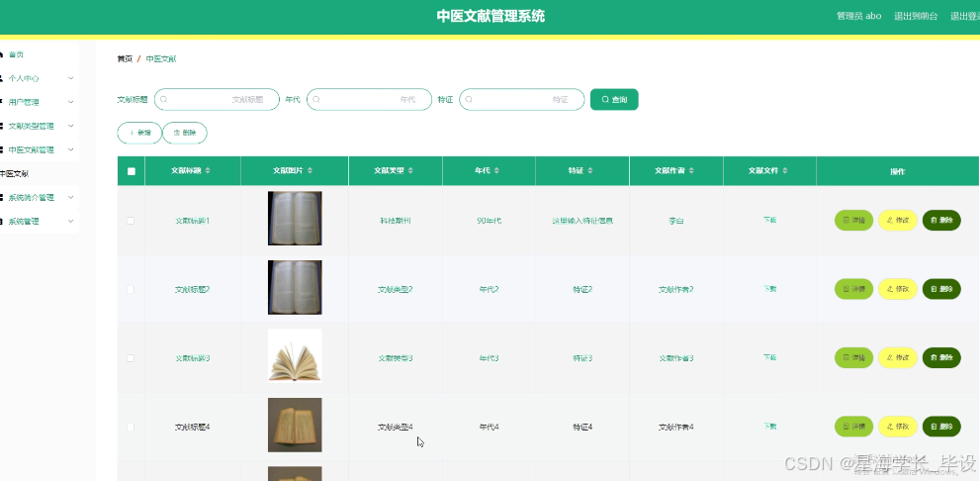Click 下载 link in 文献标题4 row
The height and width of the screenshot is (481, 980).
770,427
